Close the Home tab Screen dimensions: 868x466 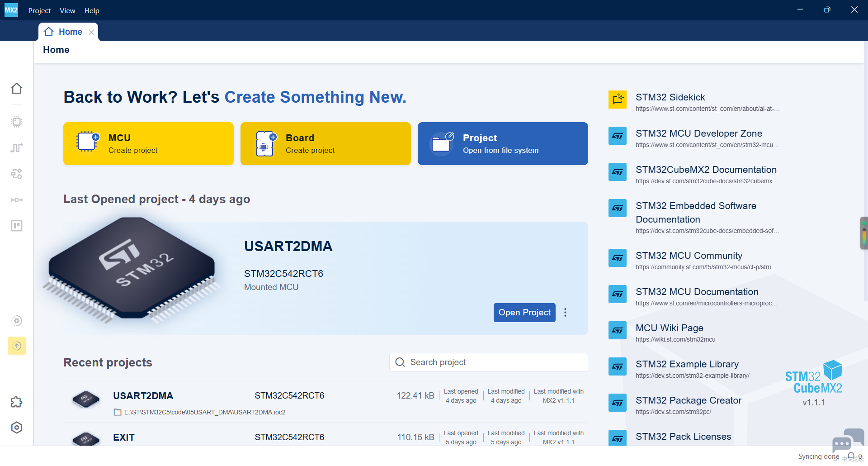(x=91, y=32)
